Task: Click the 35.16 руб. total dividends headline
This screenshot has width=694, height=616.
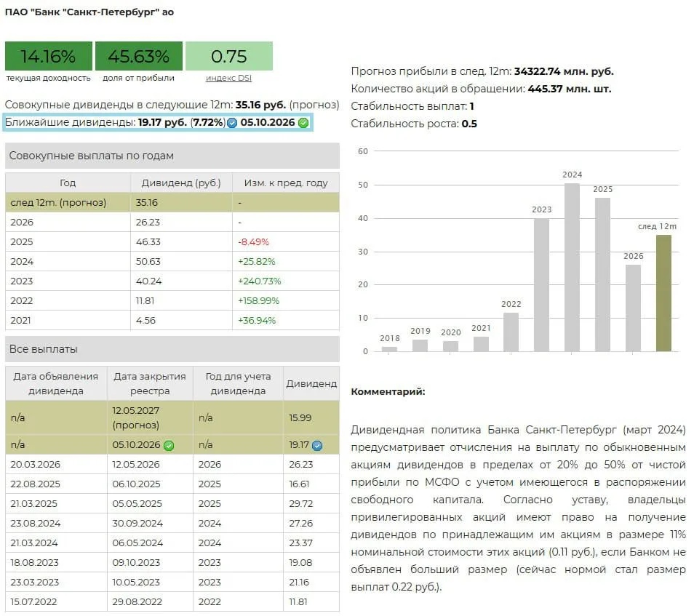Action: click(260, 105)
